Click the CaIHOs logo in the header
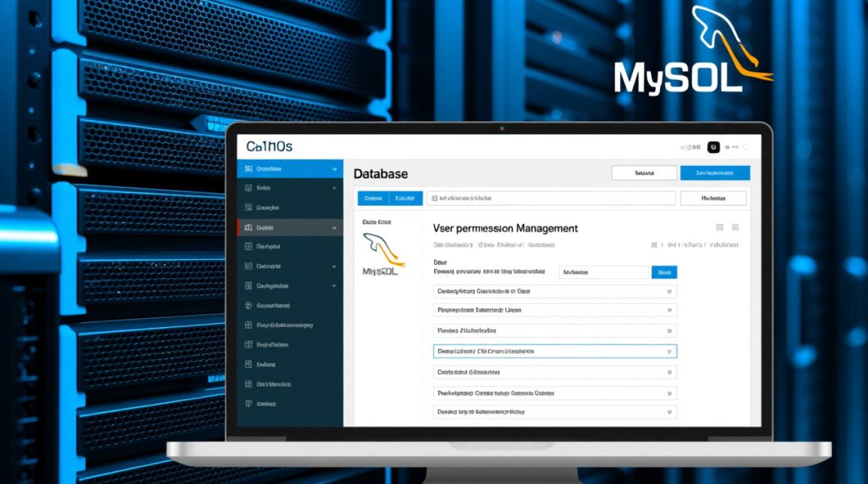Image resolution: width=868 pixels, height=484 pixels. 269,146
